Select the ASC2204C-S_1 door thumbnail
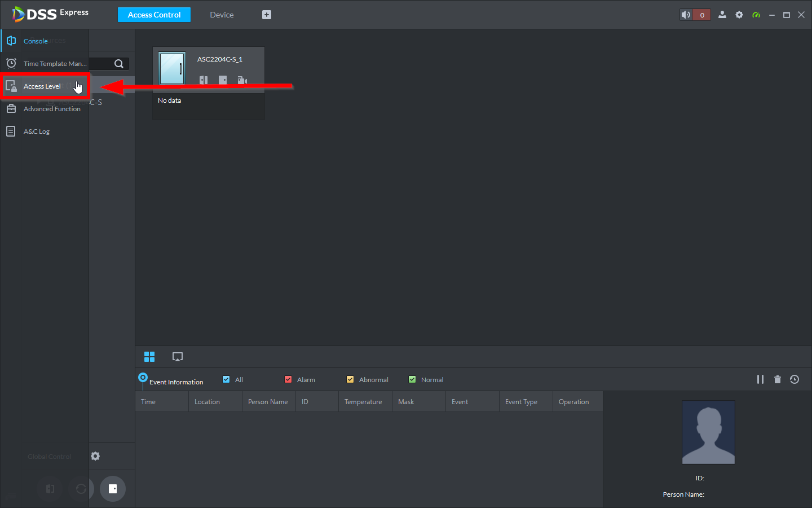The height and width of the screenshot is (508, 812). 172,68
